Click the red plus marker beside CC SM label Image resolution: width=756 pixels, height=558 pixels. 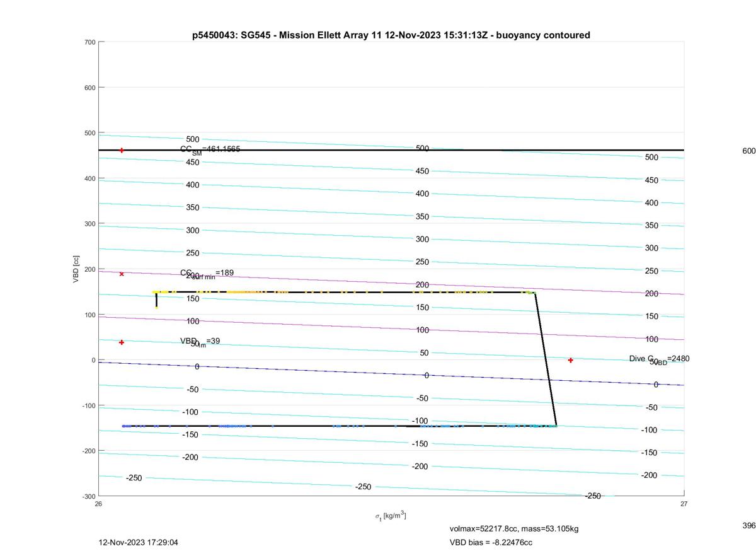pos(122,150)
